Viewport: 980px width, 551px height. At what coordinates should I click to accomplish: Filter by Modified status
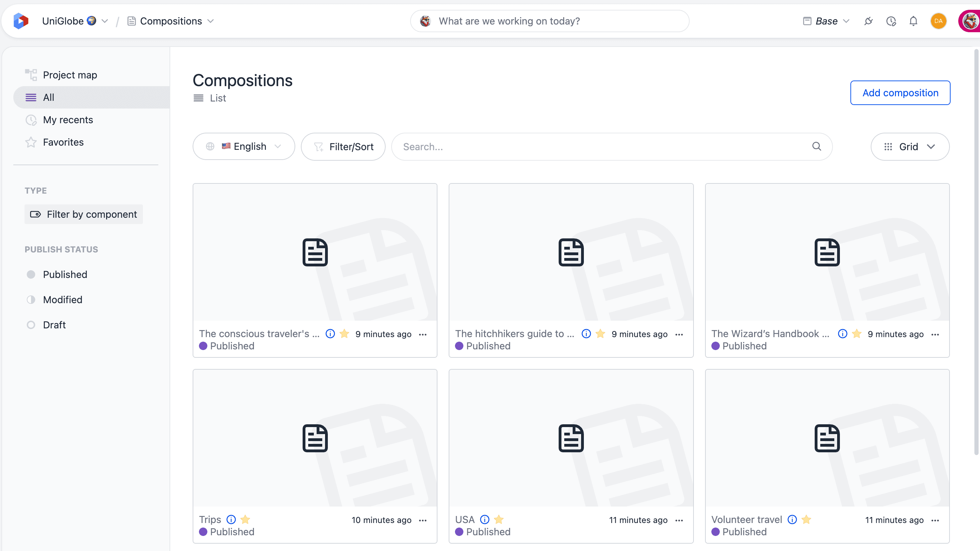(54, 300)
